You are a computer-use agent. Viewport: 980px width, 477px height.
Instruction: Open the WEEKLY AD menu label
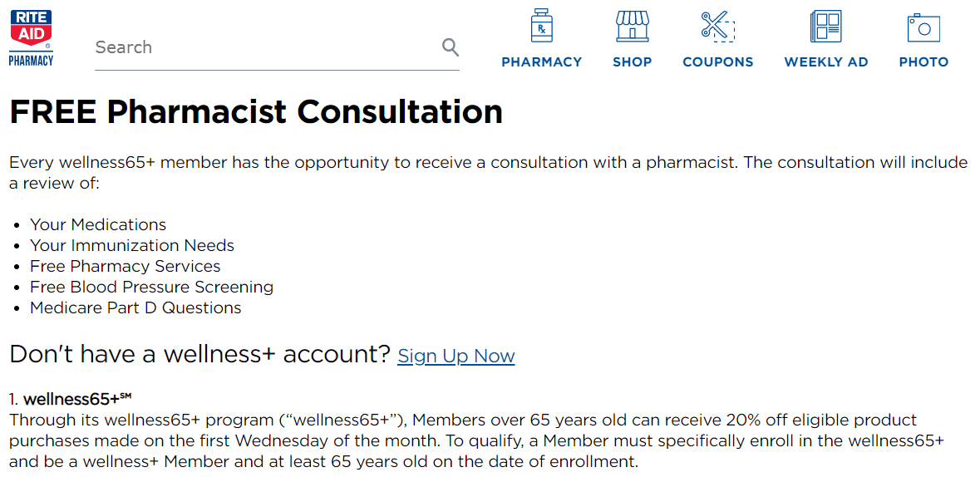point(825,61)
